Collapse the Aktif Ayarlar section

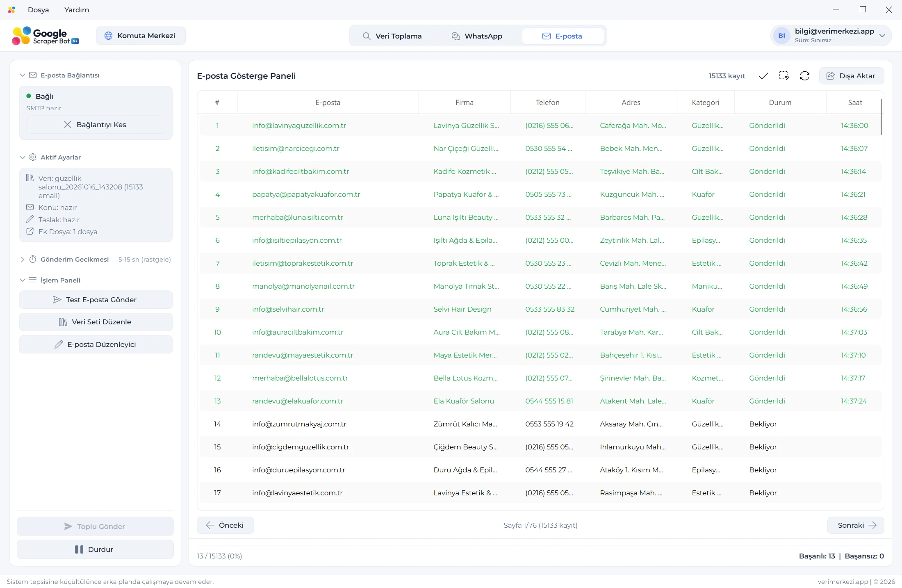[23, 157]
